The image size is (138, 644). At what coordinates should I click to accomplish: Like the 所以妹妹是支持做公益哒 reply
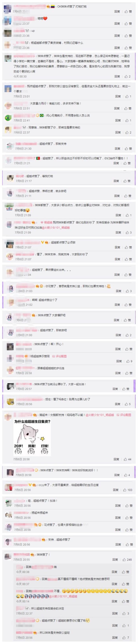coord(126,637)
